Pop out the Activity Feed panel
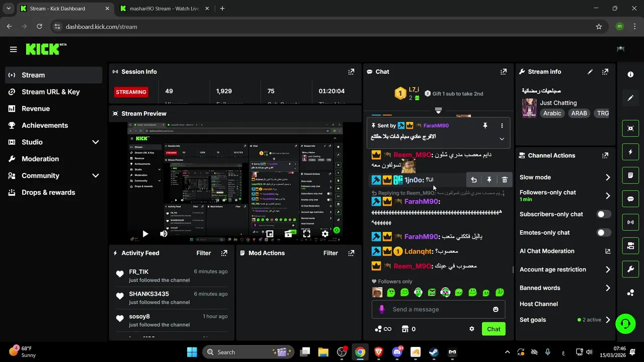This screenshot has width=644, height=362. pyautogui.click(x=224, y=253)
